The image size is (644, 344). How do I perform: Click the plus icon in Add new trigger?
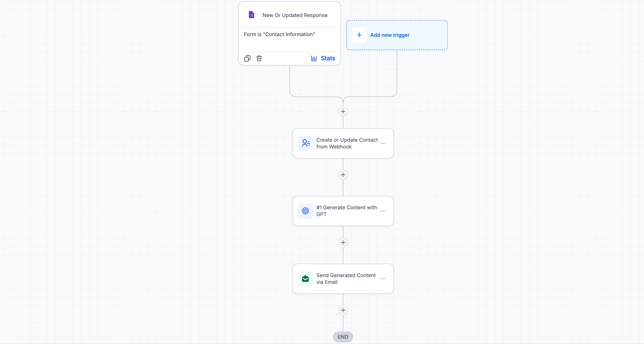pyautogui.click(x=359, y=35)
